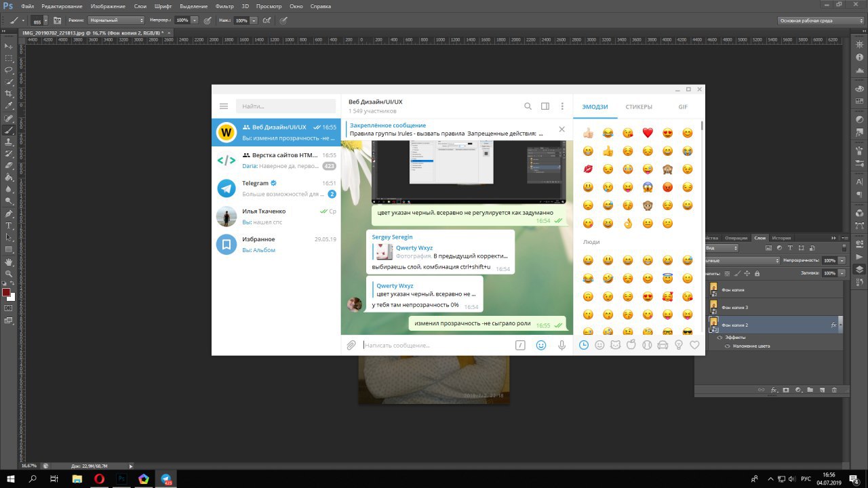The image size is (868, 488).
Task: Click the add layer style fx icon at panel bottom
Action: click(x=774, y=390)
